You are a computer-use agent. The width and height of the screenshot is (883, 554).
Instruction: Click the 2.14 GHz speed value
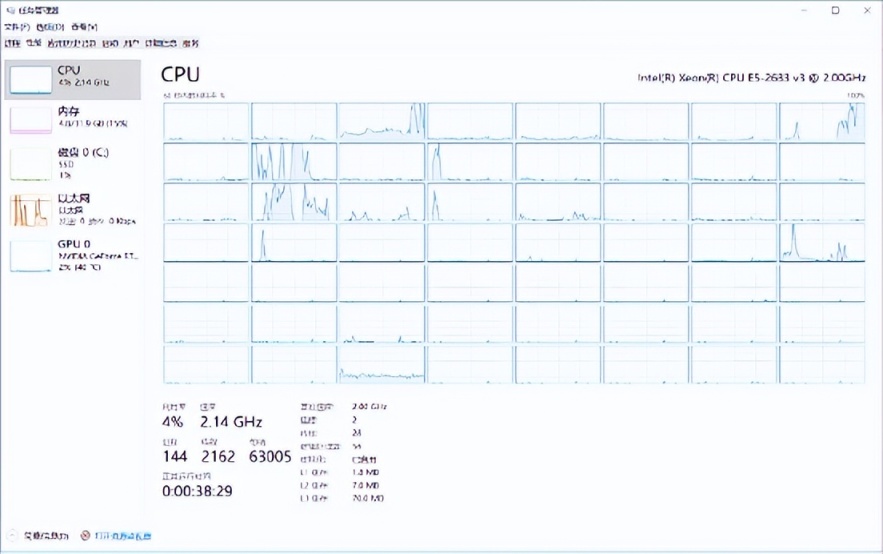pos(231,422)
